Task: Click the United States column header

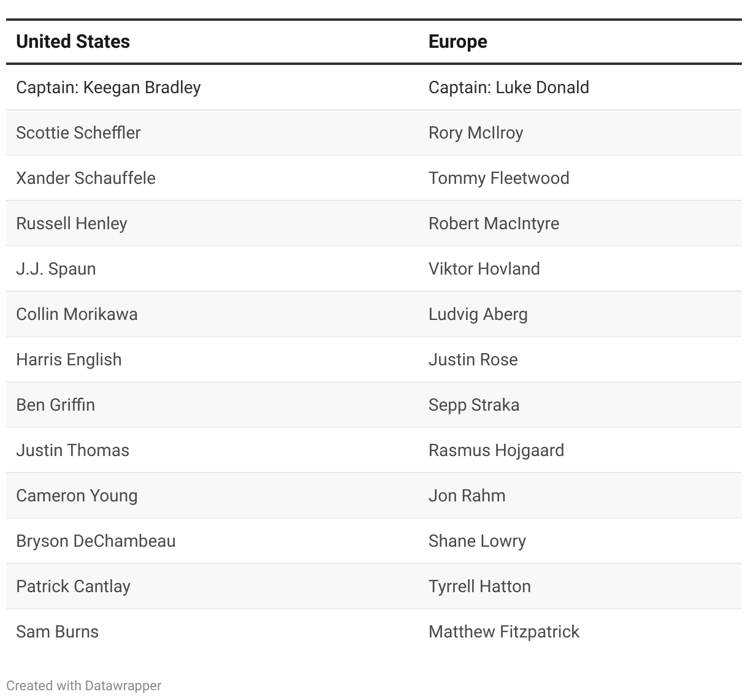Action: tap(73, 42)
